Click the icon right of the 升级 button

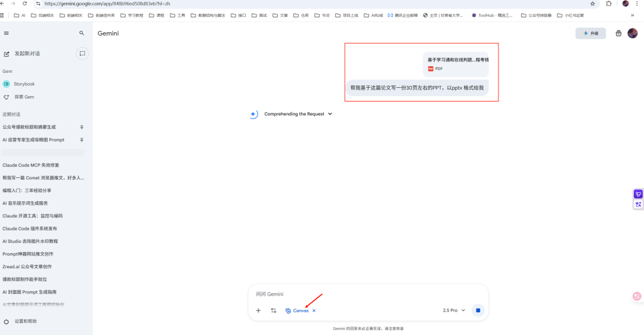(x=618, y=33)
